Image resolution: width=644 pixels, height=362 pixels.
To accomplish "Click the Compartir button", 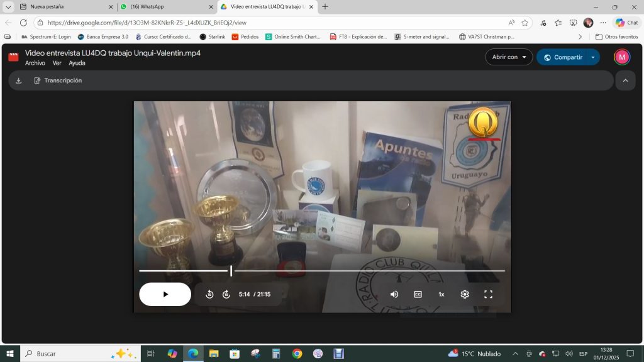I will pyautogui.click(x=563, y=57).
